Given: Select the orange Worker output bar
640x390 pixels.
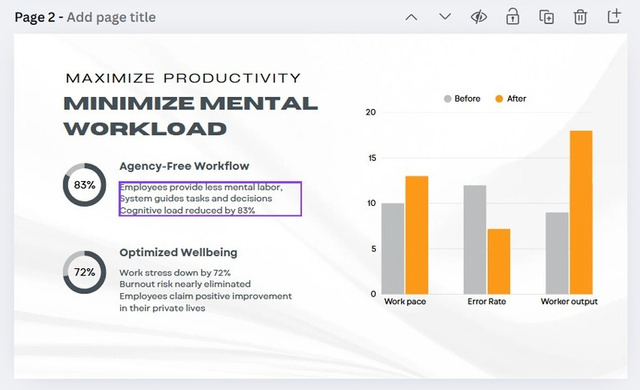Looking at the screenshot, I should coord(581,212).
